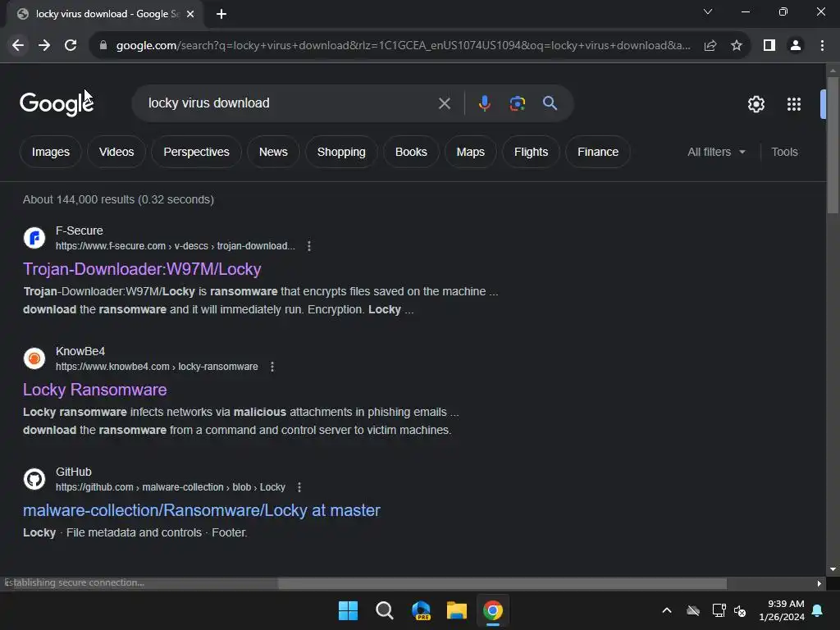Screen dimensions: 840x630
Task: Open more options for F-Secure result
Action: [x=309, y=246]
